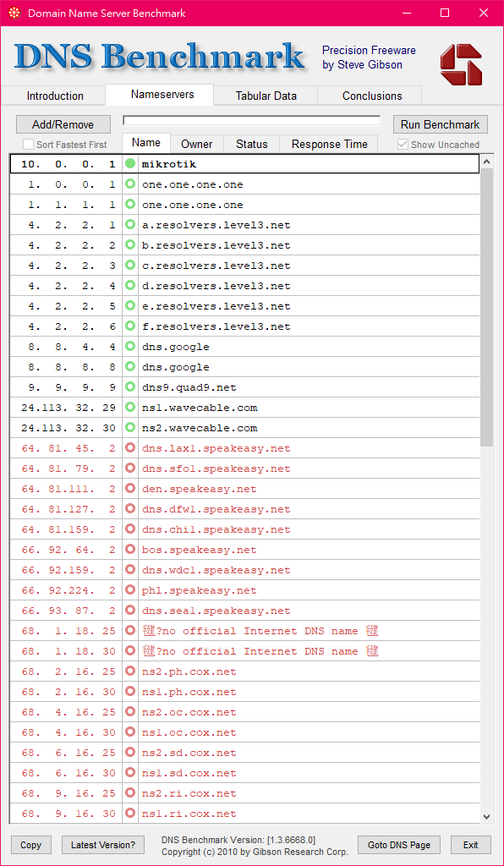
Task: Click the status circle for a.resolvers.level3.net
Action: pyautogui.click(x=130, y=225)
